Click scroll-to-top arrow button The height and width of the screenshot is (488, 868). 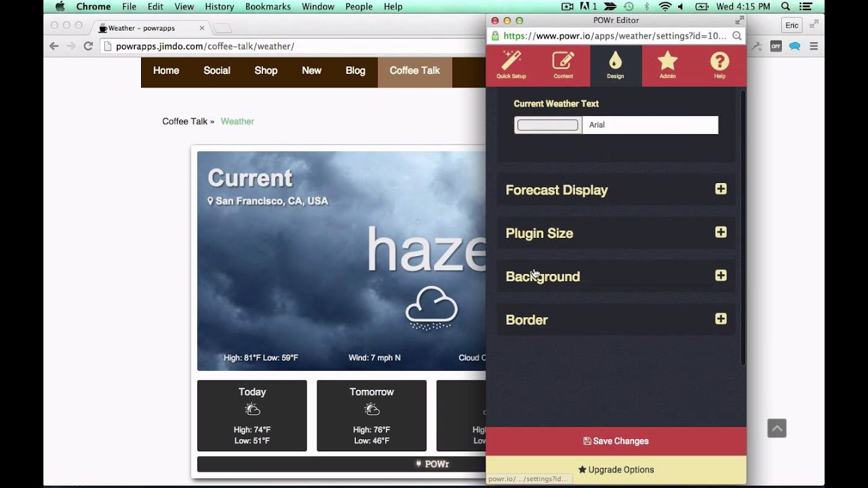tap(777, 428)
